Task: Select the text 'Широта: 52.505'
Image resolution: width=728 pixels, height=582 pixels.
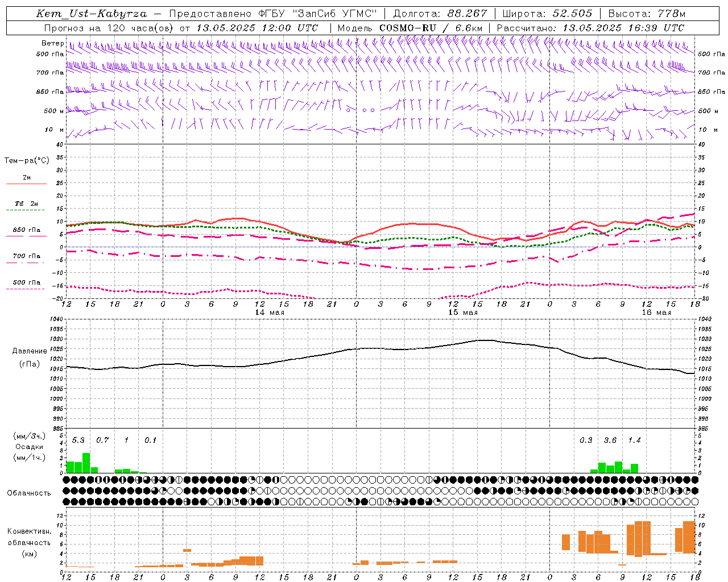Action: click(x=547, y=14)
